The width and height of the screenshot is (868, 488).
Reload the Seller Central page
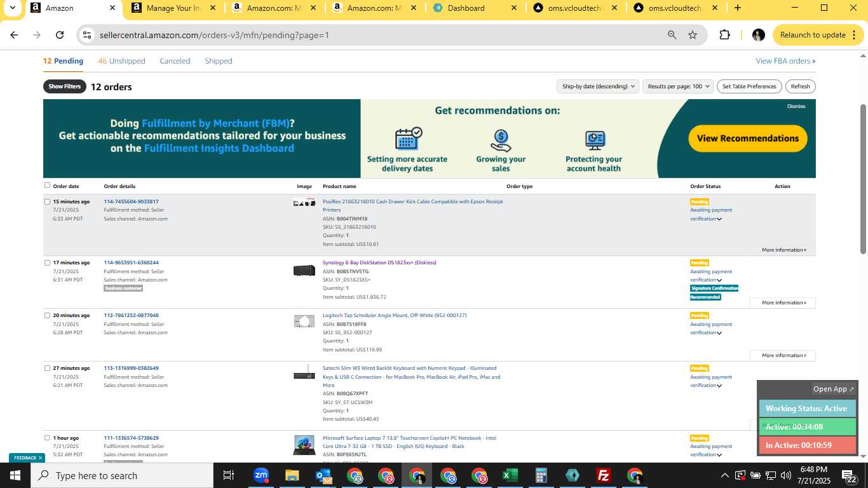pyautogui.click(x=60, y=35)
